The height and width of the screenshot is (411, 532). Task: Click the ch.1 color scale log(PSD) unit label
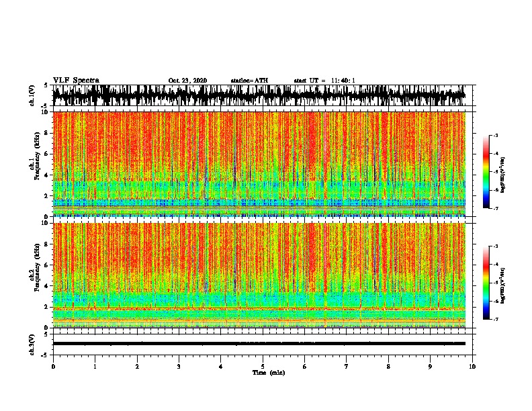(x=503, y=175)
